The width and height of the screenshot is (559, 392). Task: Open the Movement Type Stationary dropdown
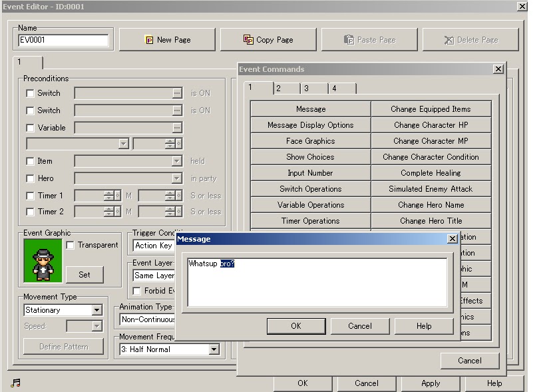click(96, 310)
